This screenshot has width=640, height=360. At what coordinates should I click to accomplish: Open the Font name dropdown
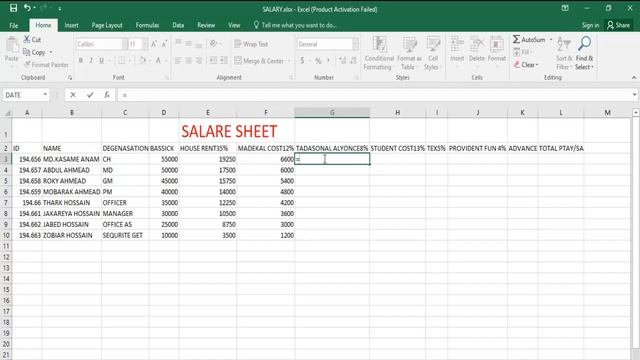(124, 44)
